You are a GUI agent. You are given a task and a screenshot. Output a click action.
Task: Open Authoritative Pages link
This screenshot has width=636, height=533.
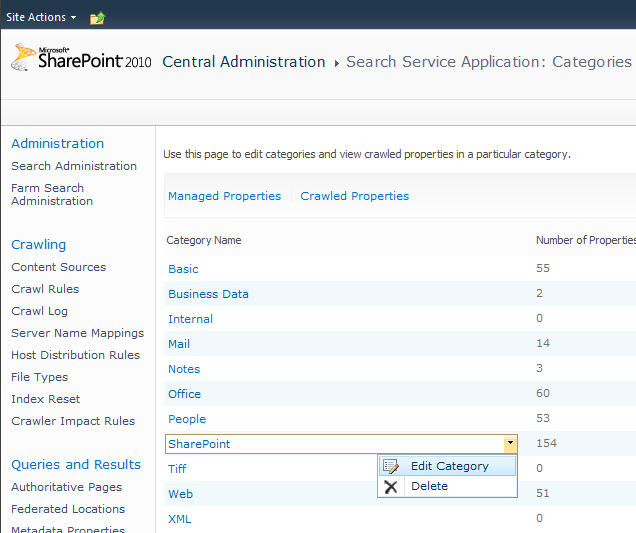click(67, 487)
